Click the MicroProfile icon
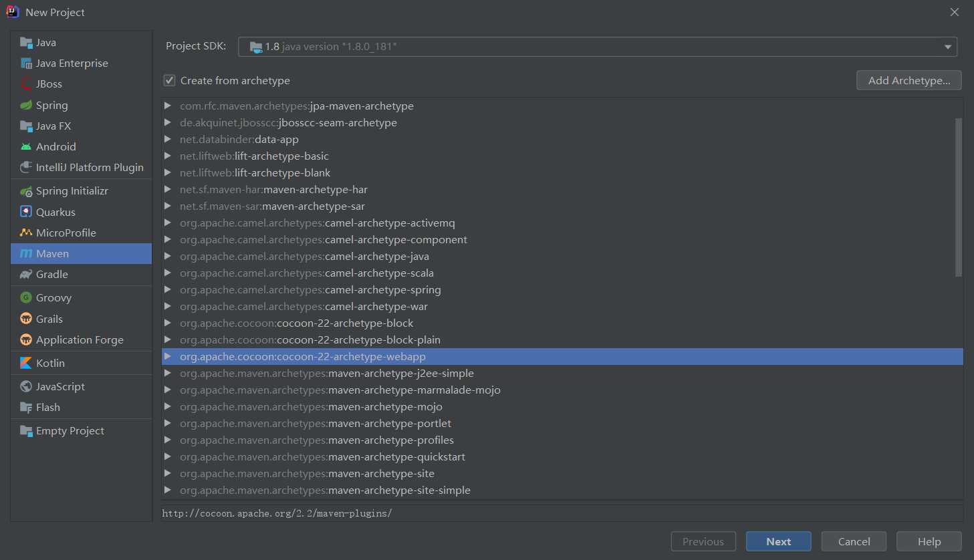 click(x=26, y=233)
